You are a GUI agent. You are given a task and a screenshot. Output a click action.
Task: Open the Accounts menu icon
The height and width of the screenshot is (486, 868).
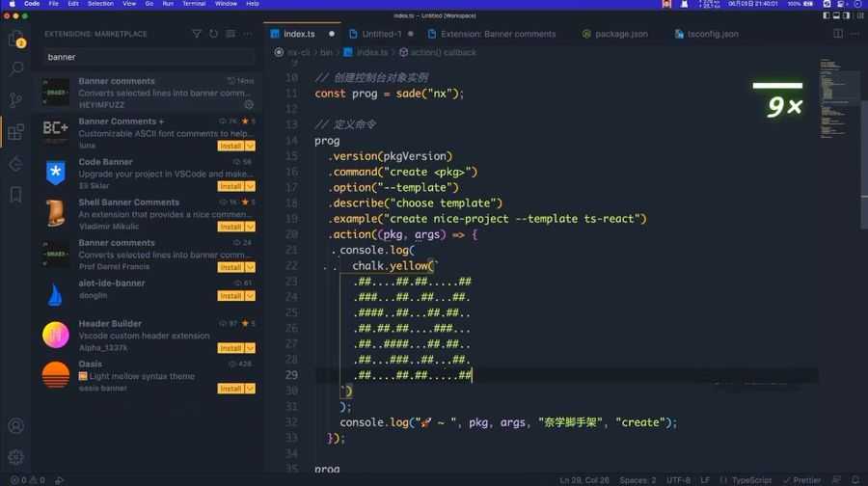point(16,425)
